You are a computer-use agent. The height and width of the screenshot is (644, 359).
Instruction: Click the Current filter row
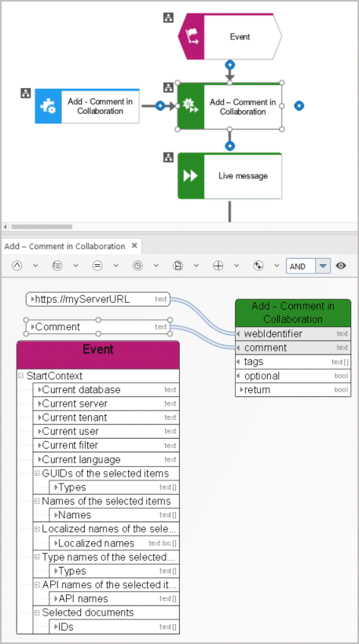click(106, 446)
